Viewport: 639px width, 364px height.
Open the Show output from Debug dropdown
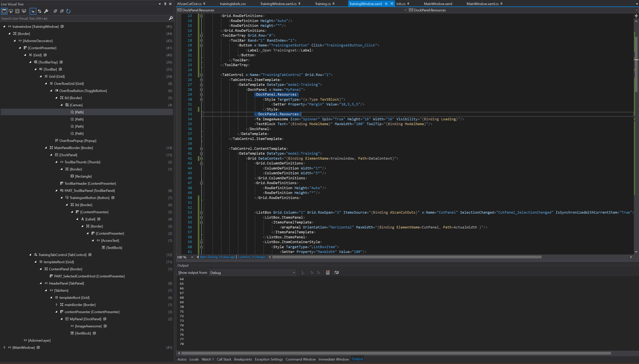click(x=252, y=272)
